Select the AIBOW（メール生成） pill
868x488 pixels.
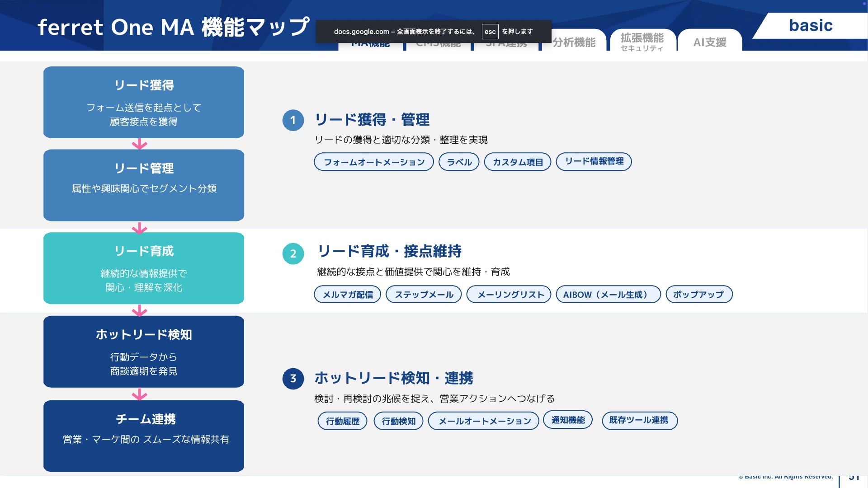click(x=608, y=295)
